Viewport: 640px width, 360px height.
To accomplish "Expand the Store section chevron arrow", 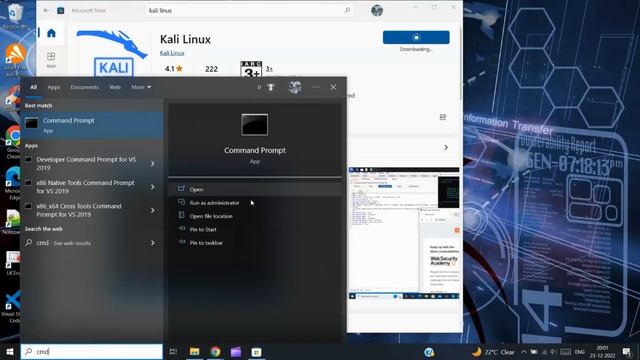I will 446,147.
